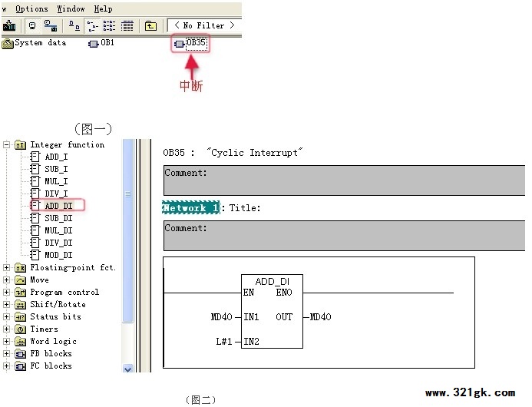Image resolution: width=532 pixels, height=407 pixels.
Task: Click the Floating-point fct. folder icon
Action: click(21, 268)
